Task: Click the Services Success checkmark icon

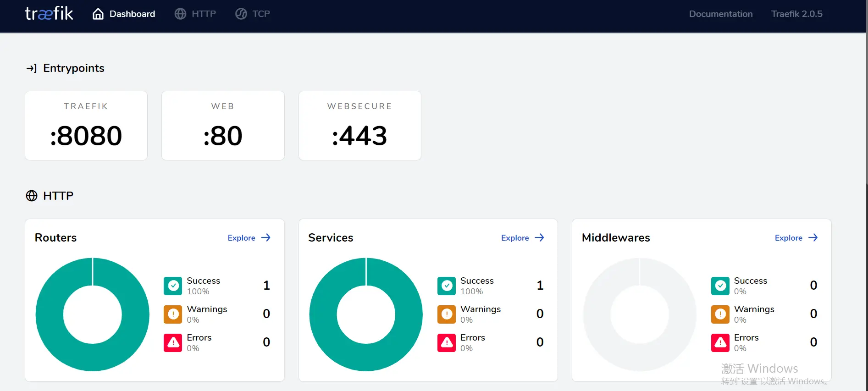Action: pyautogui.click(x=447, y=286)
